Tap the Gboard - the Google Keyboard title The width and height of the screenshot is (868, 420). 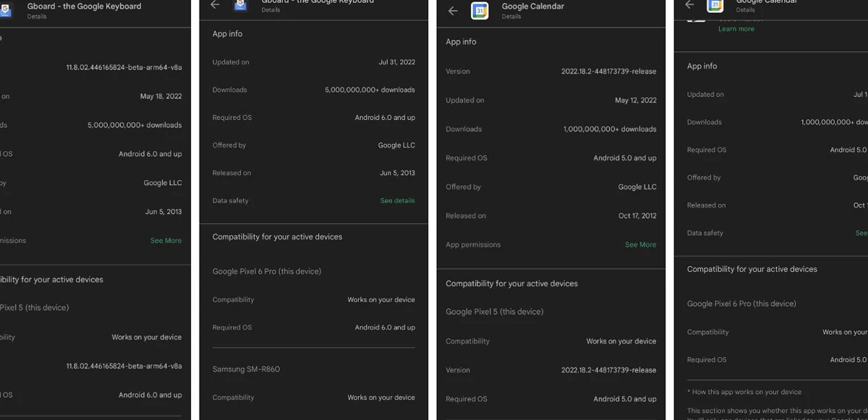point(83,6)
